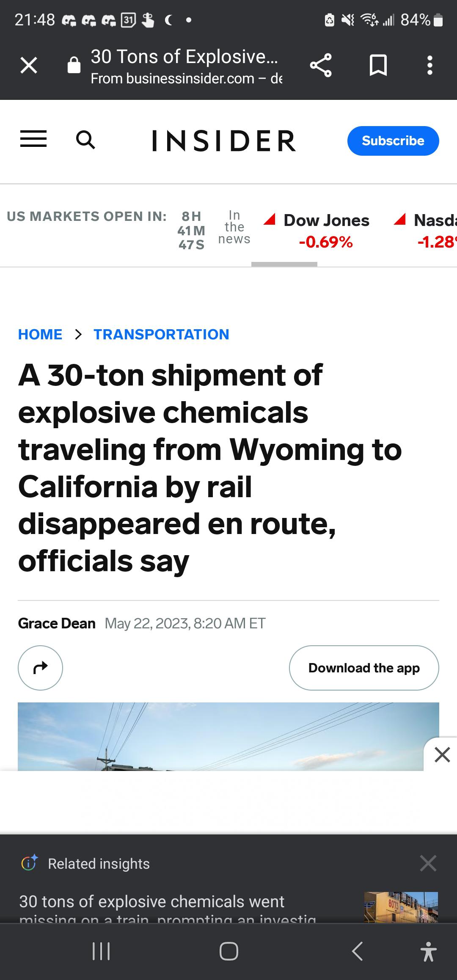457x980 pixels.
Task: Open the Insider hamburger menu
Action: click(33, 139)
